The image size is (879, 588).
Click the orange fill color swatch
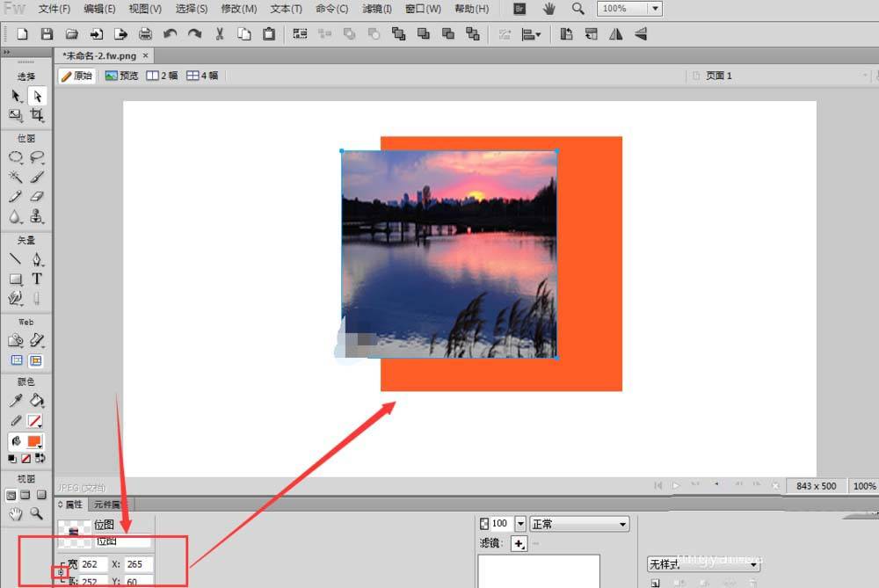point(35,441)
